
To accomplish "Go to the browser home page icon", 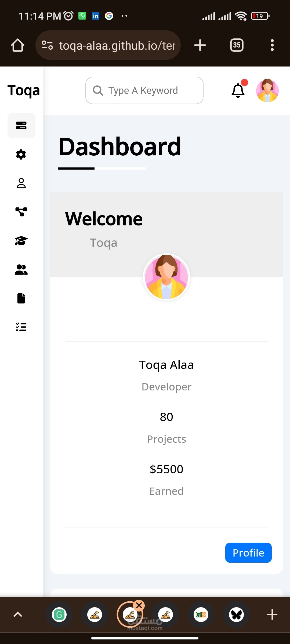I will coord(18,45).
